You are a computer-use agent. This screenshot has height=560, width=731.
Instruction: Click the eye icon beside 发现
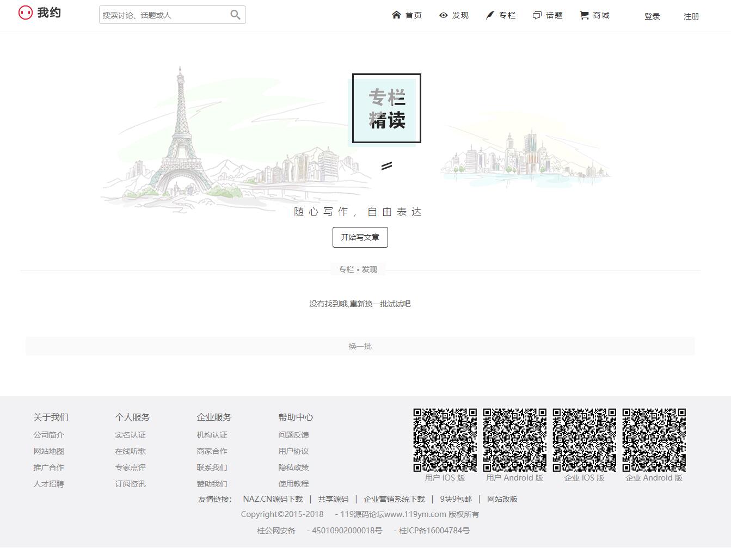pyautogui.click(x=443, y=15)
